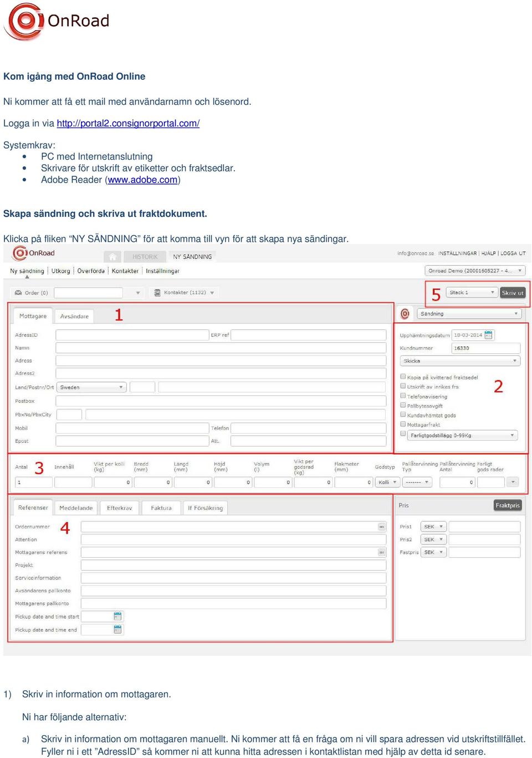Open the Sweden country dropdown
The height and width of the screenshot is (758, 532).
91,387
